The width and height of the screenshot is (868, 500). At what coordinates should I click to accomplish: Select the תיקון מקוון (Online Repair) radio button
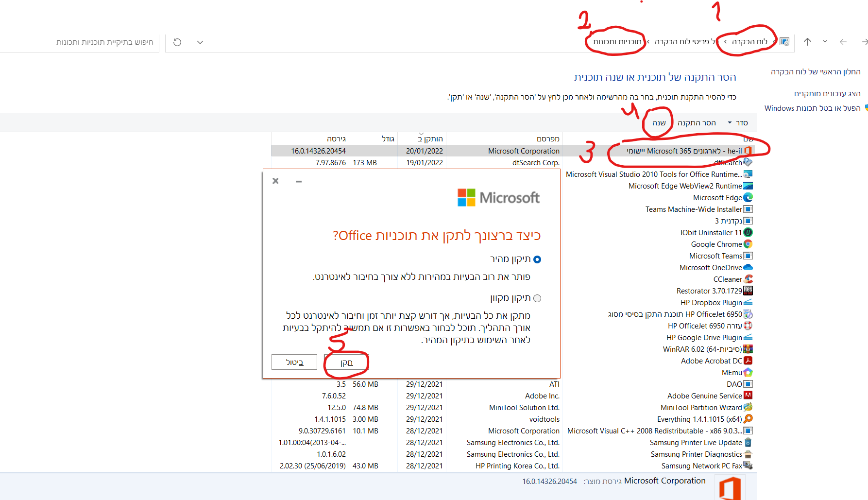[537, 298]
